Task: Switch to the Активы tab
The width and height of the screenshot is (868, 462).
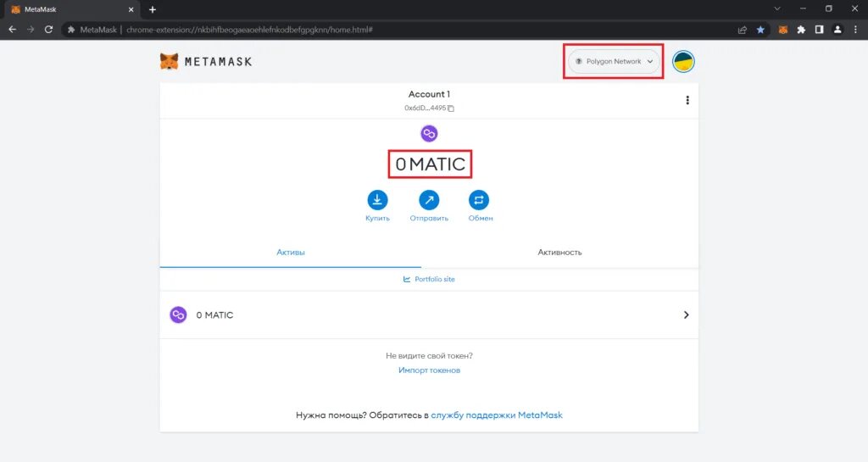Action: (x=291, y=253)
